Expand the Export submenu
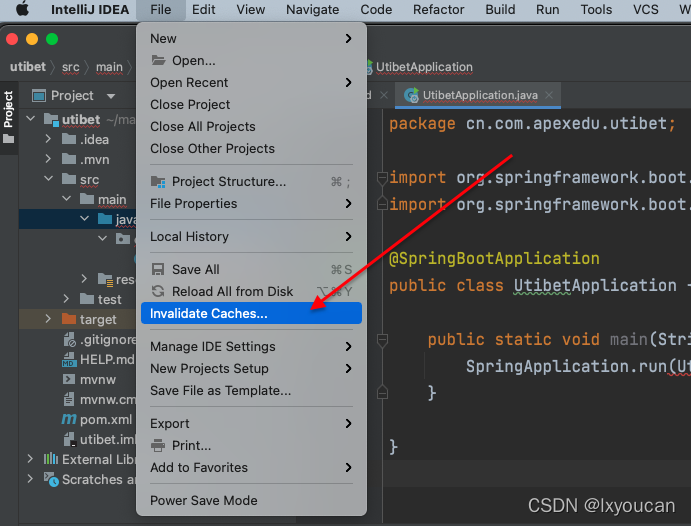Screen dimensions: 691x526 [x=251, y=424]
